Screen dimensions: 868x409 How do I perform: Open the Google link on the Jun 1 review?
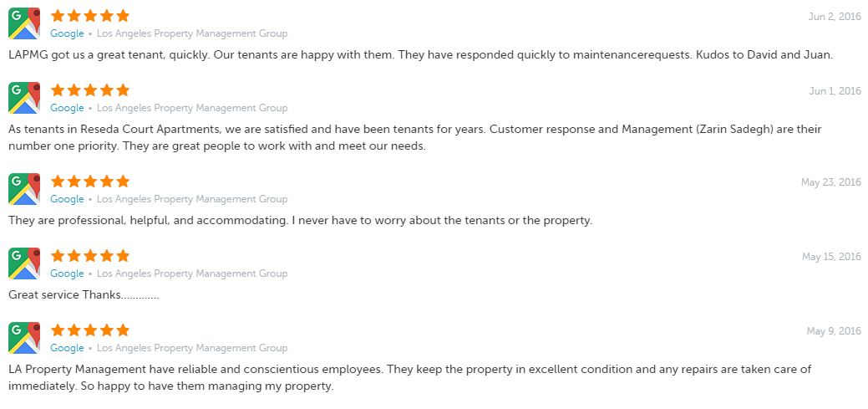(67, 108)
